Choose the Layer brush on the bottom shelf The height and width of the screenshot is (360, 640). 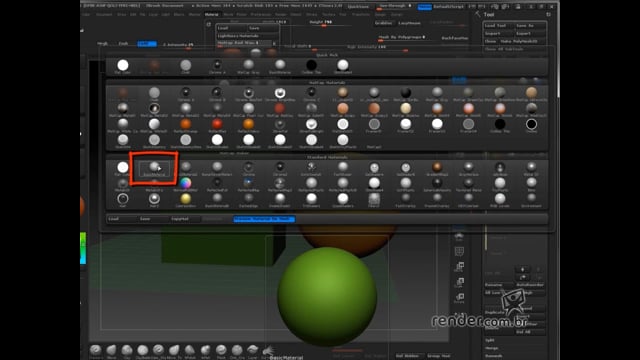click(253, 350)
